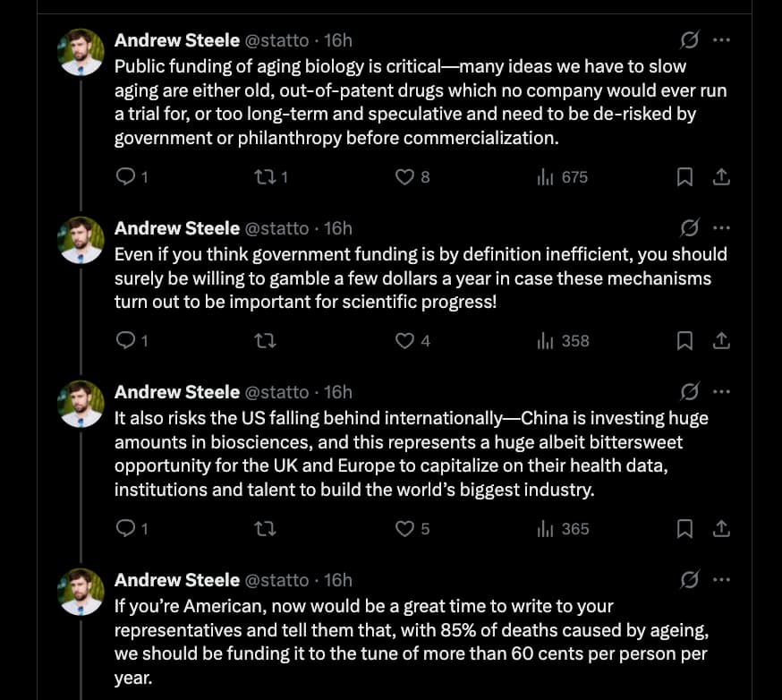Bookmark the 'US falling behind internationally' tweet
Image resolution: width=782 pixels, height=700 pixels.
[684, 529]
